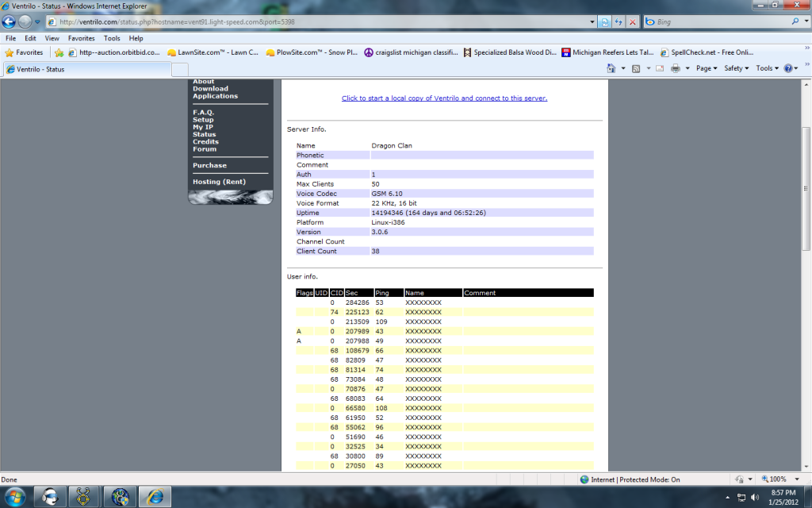
Task: Click the Internet Protected Mode status zone
Action: 630,479
